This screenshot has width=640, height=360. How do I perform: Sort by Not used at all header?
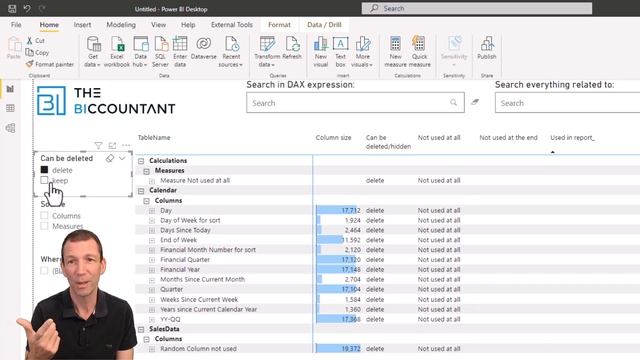tap(439, 138)
